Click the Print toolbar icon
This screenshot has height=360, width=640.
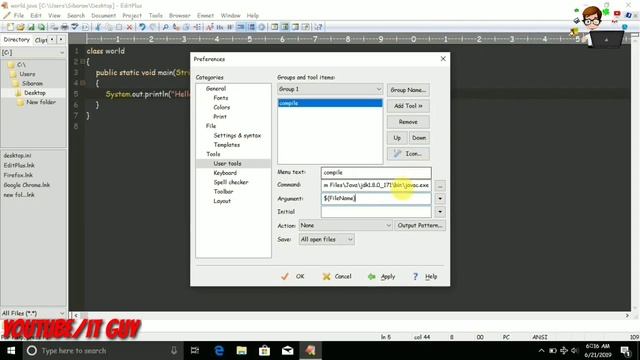pyautogui.click(x=64, y=27)
